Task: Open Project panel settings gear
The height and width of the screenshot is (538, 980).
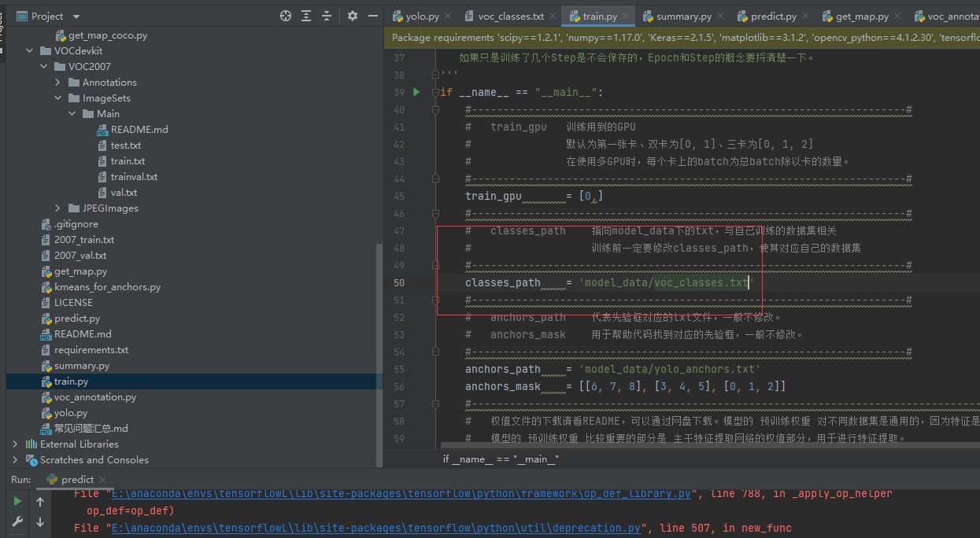Action: (353, 16)
